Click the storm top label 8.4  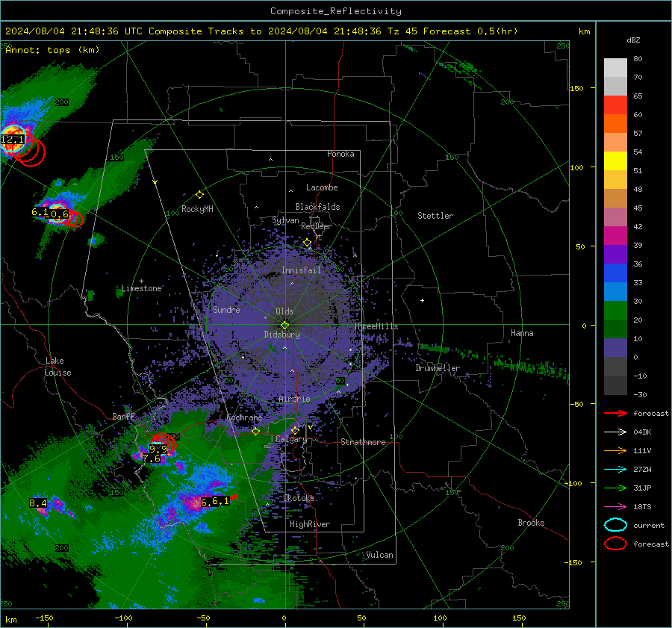38,503
